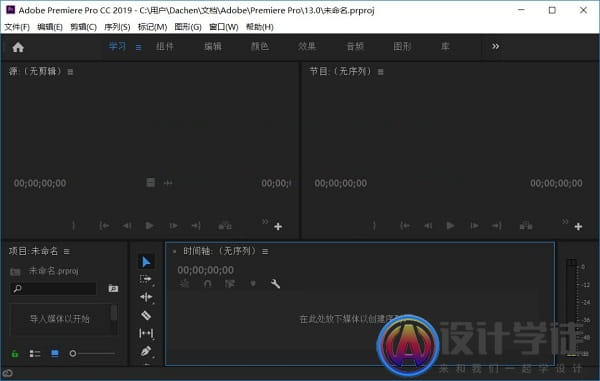Open the 学习 workspace menu icon
The width and height of the screenshot is (600, 381).
click(139, 47)
